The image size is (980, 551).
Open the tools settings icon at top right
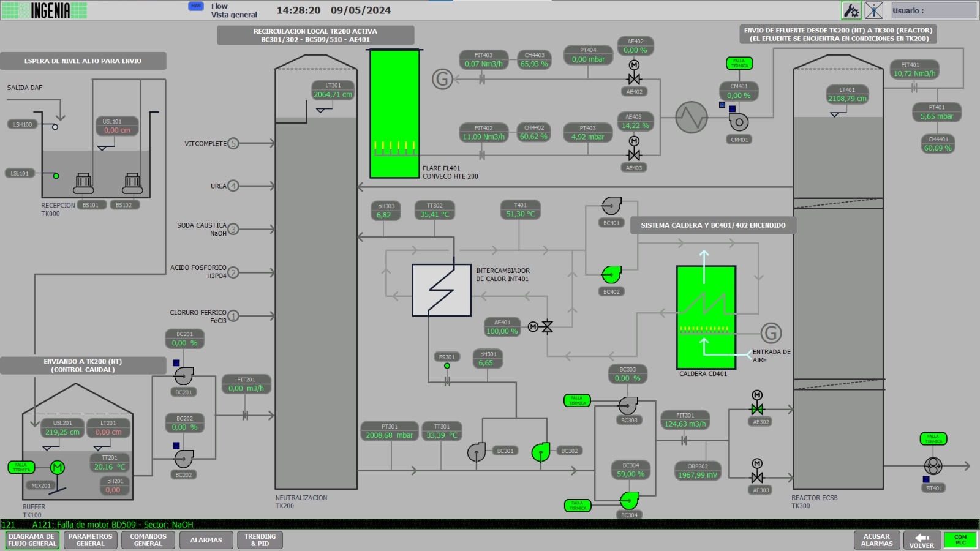coord(851,10)
